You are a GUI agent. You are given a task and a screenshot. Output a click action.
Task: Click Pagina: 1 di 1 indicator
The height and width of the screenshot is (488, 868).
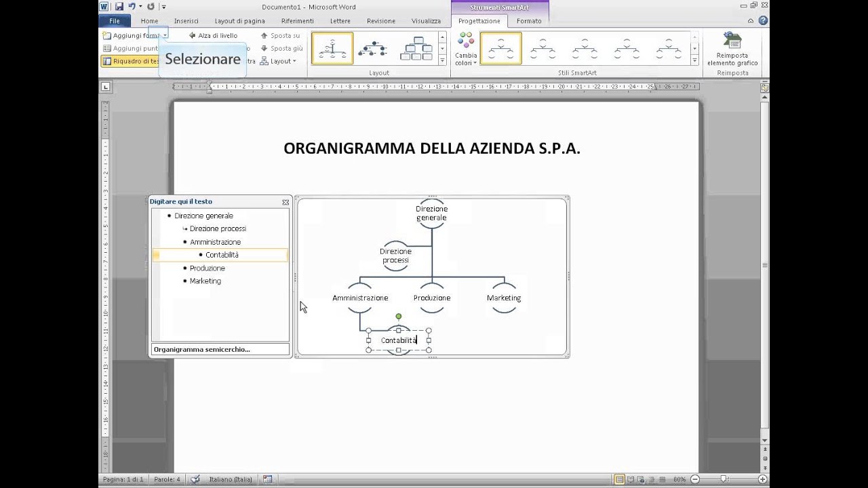(x=123, y=479)
